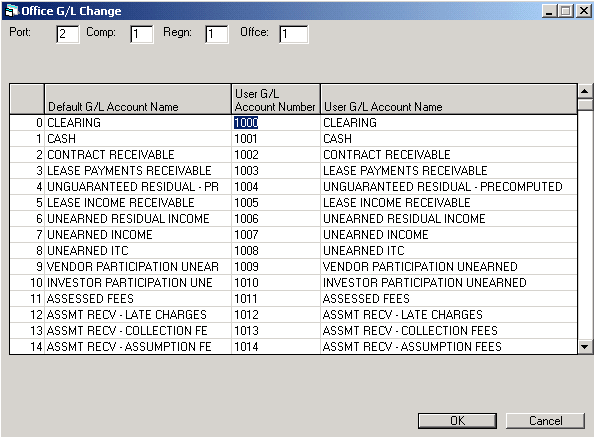Image resolution: width=594 pixels, height=437 pixels.
Task: Click the Default G/L Account Name header
Action: click(x=138, y=99)
